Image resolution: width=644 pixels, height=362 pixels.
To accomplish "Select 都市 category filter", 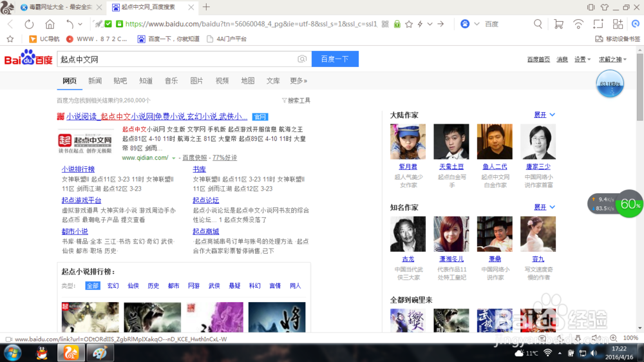I will pos(174,285).
